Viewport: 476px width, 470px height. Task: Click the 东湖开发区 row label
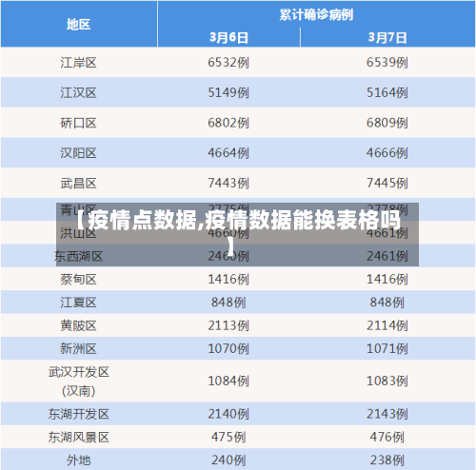click(79, 414)
